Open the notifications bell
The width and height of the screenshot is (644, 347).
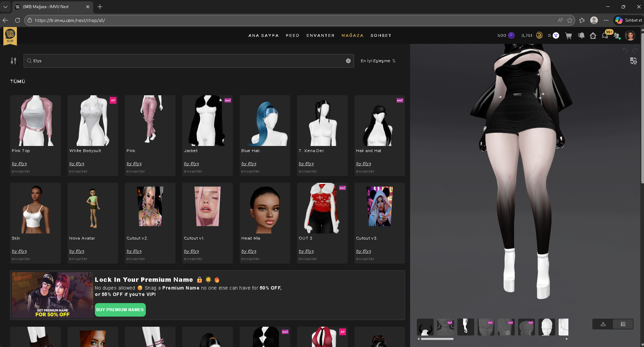[581, 35]
